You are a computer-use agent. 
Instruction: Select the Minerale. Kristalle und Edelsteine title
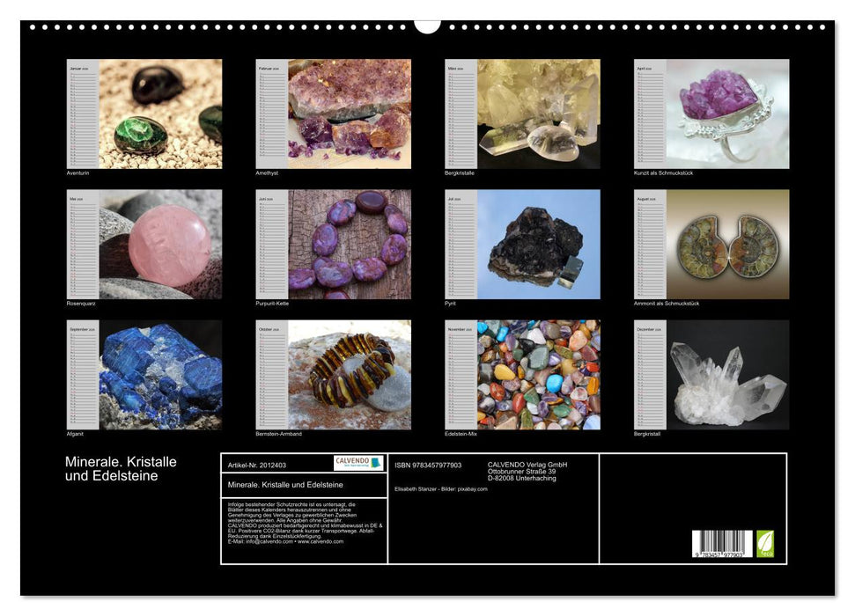(x=119, y=467)
